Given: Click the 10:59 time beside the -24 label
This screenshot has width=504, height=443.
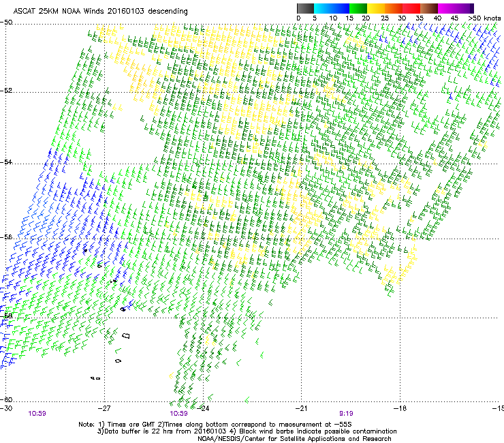Looking at the screenshot, I should (178, 414).
